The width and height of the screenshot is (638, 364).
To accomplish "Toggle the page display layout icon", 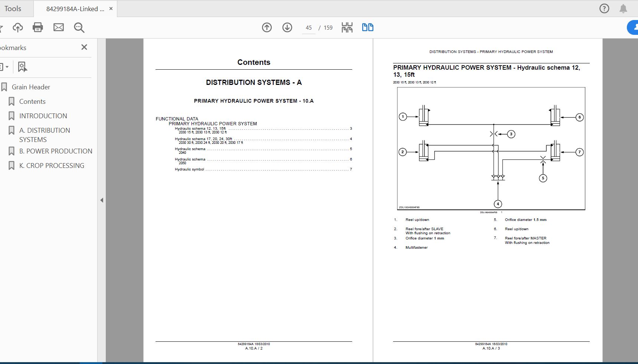I will 347,27.
